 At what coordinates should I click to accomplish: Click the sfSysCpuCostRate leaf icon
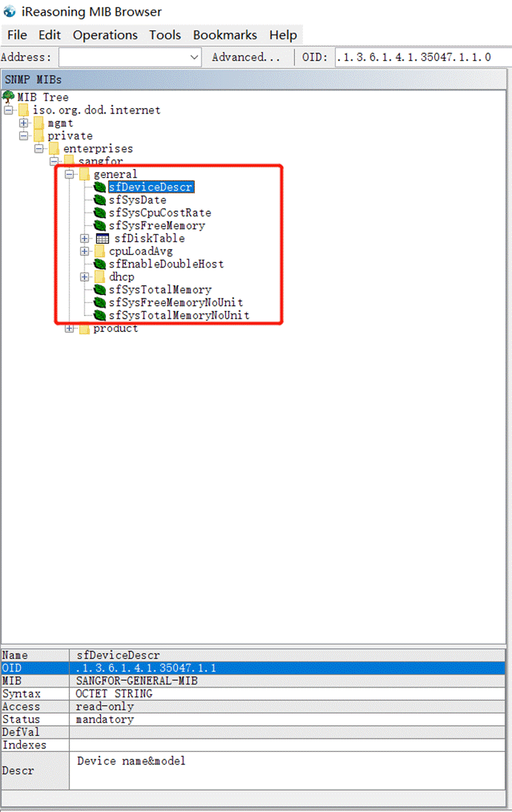pos(100,213)
